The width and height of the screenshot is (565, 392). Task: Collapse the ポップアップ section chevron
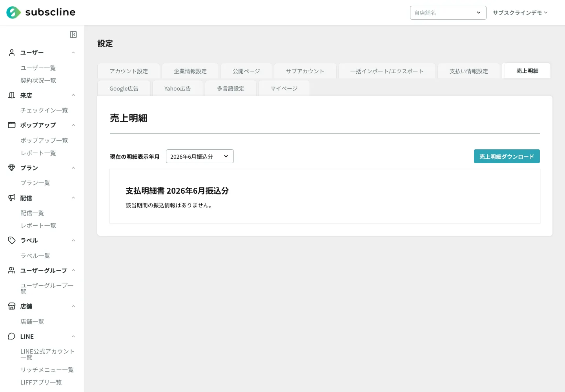click(x=73, y=125)
